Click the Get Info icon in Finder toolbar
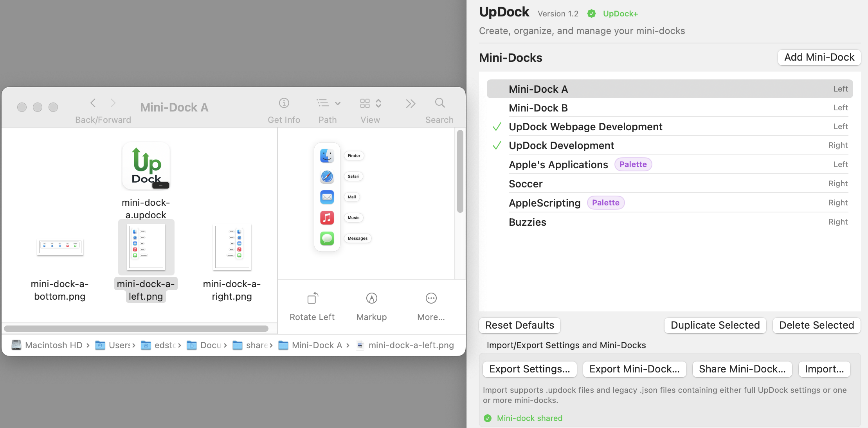The width and height of the screenshot is (868, 428). click(284, 103)
